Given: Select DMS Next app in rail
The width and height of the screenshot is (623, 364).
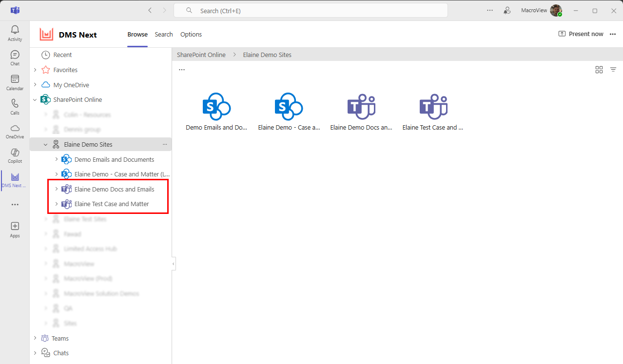Looking at the screenshot, I should coord(15,180).
